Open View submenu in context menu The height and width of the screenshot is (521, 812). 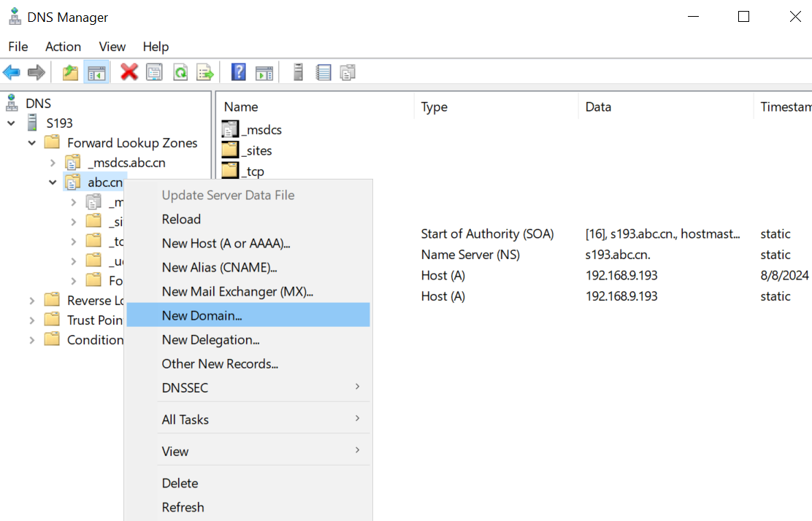coord(248,451)
